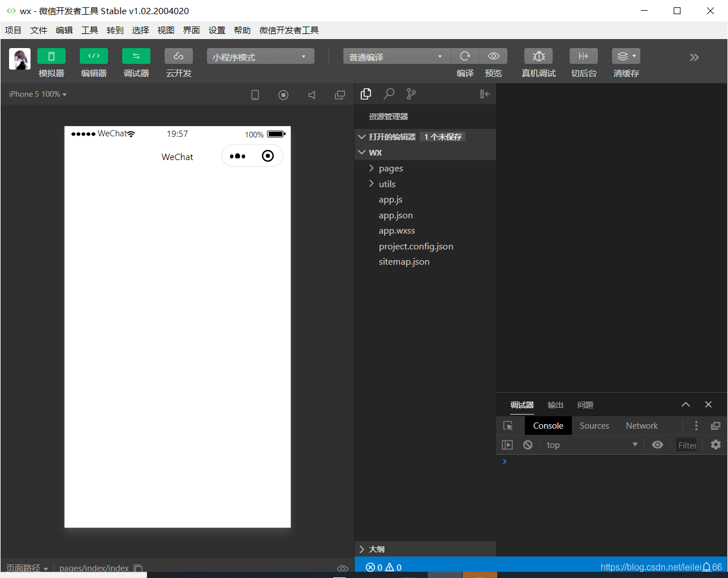Open the 小程序模式 mode dropdown

pos(261,57)
